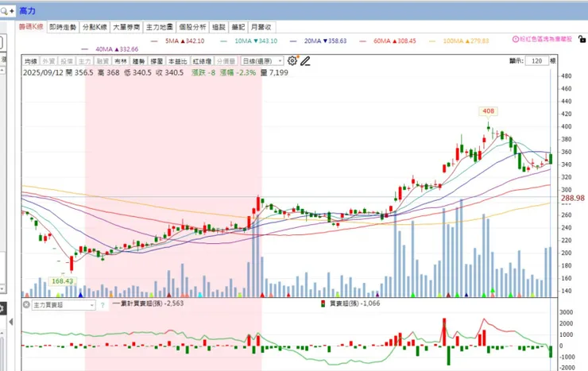Open chart settings gear icon

(x=292, y=60)
